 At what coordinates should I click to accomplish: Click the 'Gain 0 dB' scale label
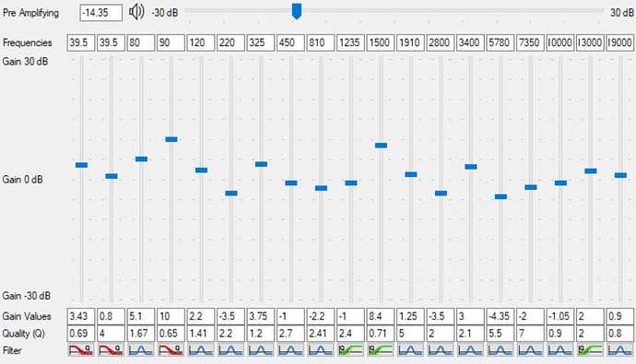point(23,179)
